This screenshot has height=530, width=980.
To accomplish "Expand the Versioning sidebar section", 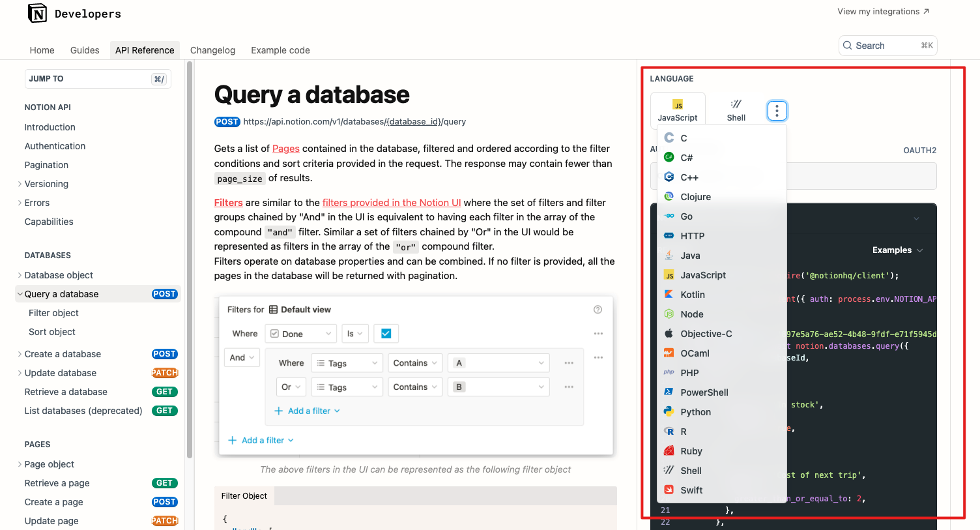I will [x=20, y=184].
